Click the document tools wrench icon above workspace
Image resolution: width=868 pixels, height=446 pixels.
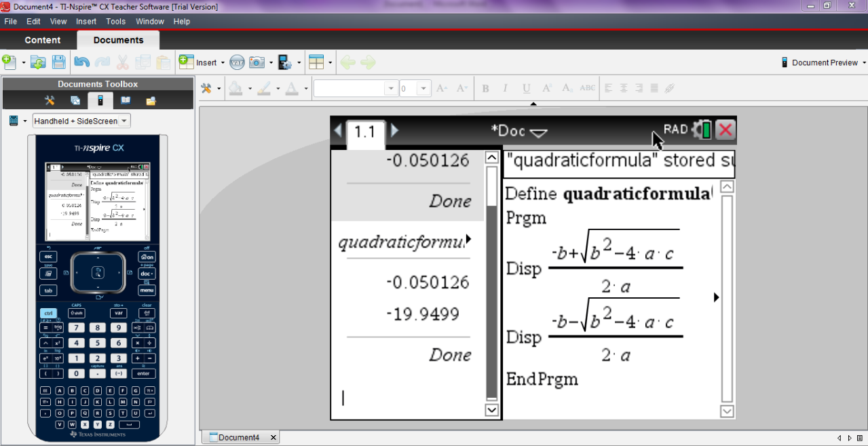tap(206, 88)
